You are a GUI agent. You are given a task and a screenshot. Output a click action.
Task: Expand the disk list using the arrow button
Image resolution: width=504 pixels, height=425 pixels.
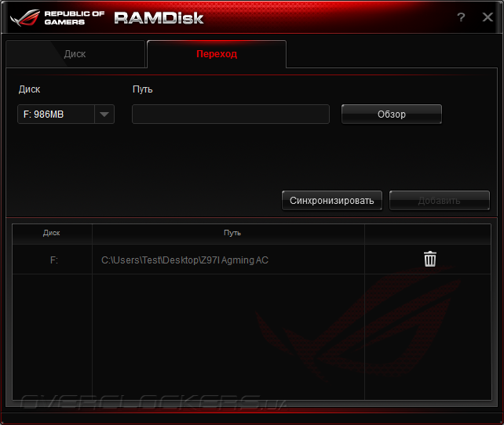point(104,114)
